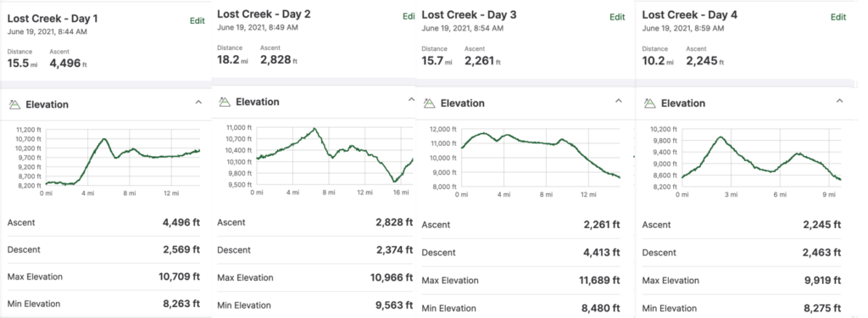Screen dimensions: 868x318
Task: Click the Day 2 elevation chart's lowest point
Action: (394, 181)
